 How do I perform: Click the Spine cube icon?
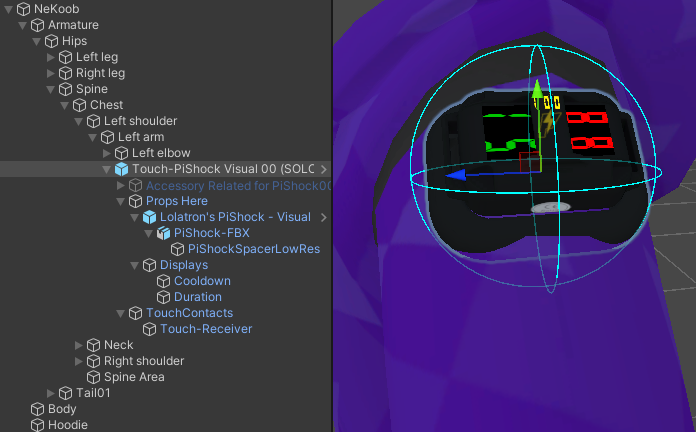(x=65, y=89)
